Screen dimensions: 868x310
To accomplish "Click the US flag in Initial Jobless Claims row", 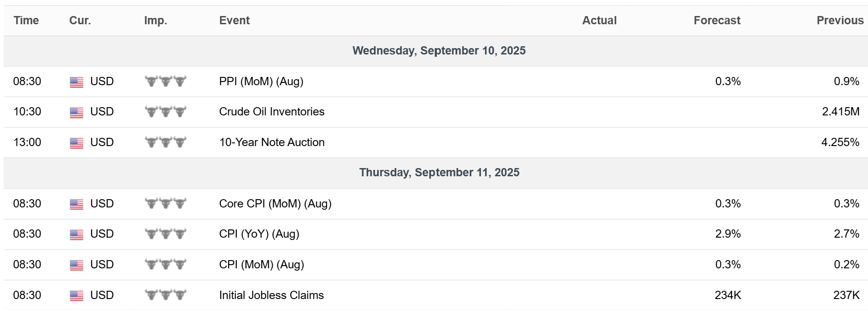I will click(x=76, y=296).
